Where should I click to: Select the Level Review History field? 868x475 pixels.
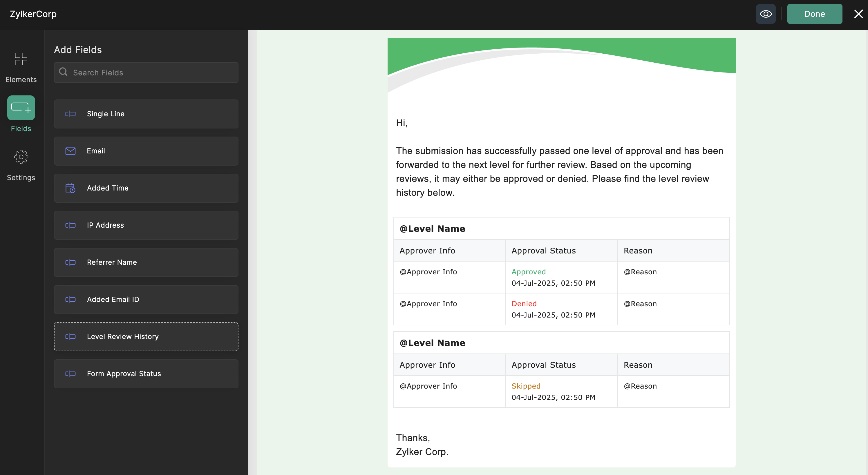coord(146,336)
